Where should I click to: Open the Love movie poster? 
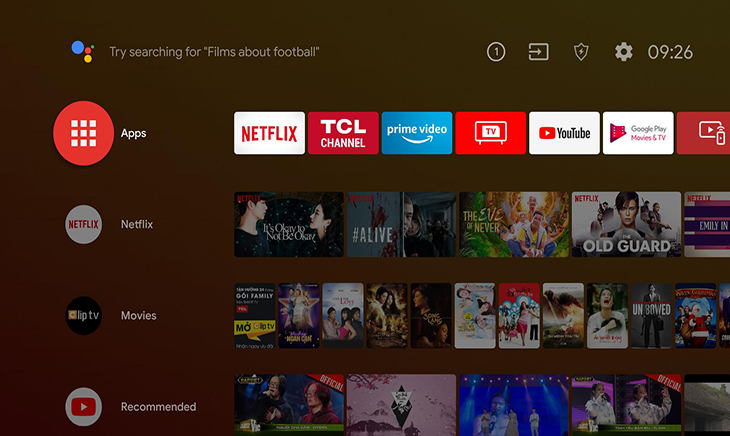[343, 315]
